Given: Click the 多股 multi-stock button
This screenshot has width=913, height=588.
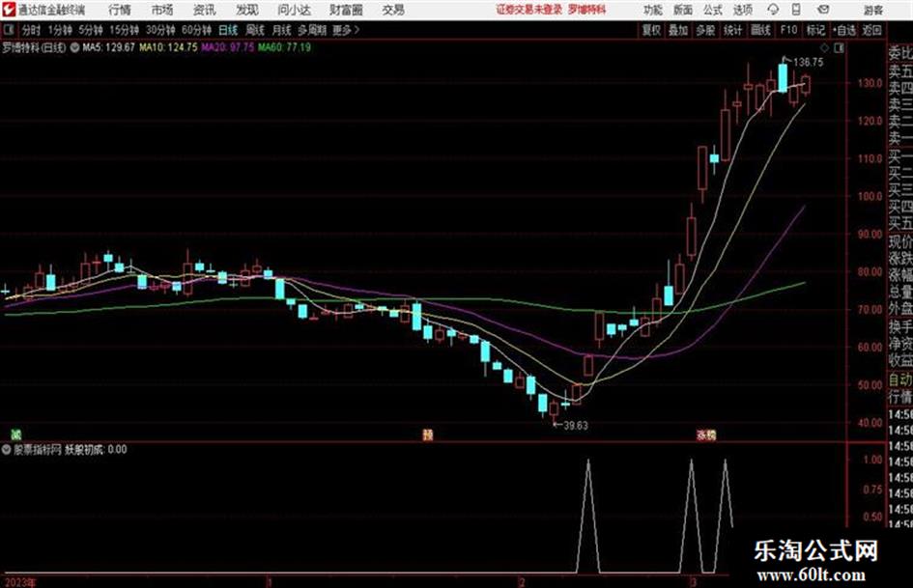Looking at the screenshot, I should point(705,30).
